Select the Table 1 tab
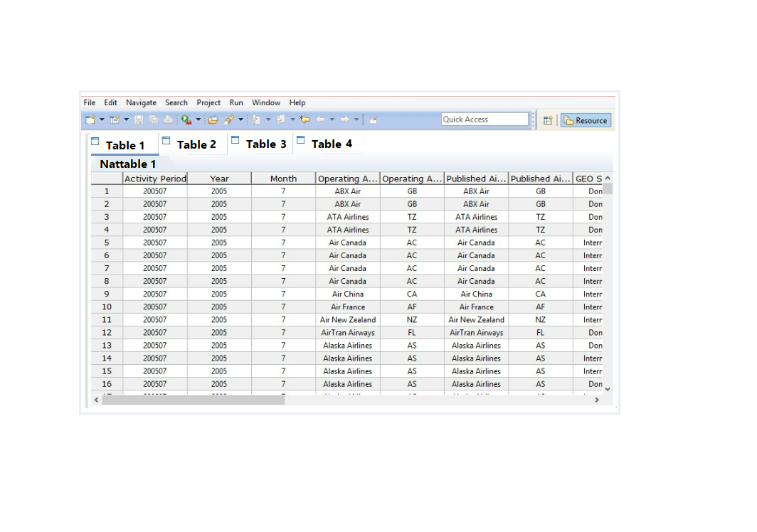757x532 pixels. click(x=125, y=145)
